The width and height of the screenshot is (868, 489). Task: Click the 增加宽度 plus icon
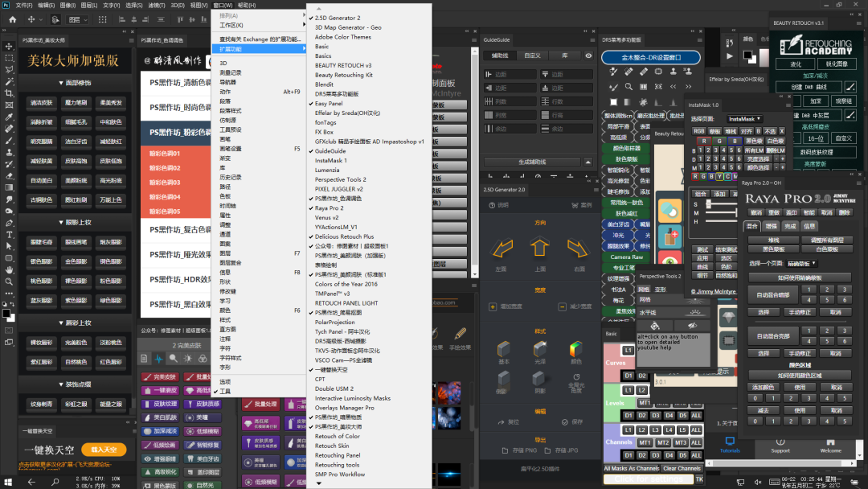tap(493, 306)
